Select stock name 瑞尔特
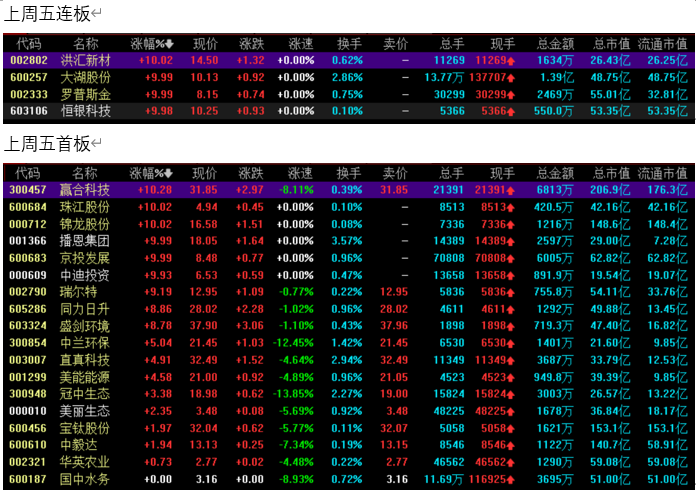 pyautogui.click(x=78, y=292)
